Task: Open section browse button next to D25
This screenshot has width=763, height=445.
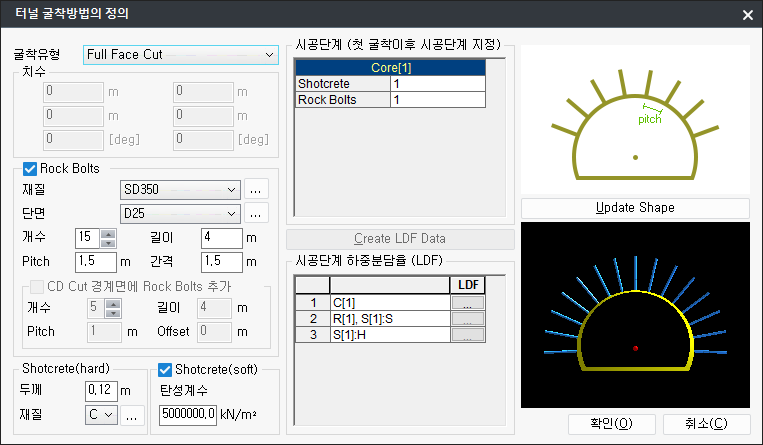Action: point(256,213)
